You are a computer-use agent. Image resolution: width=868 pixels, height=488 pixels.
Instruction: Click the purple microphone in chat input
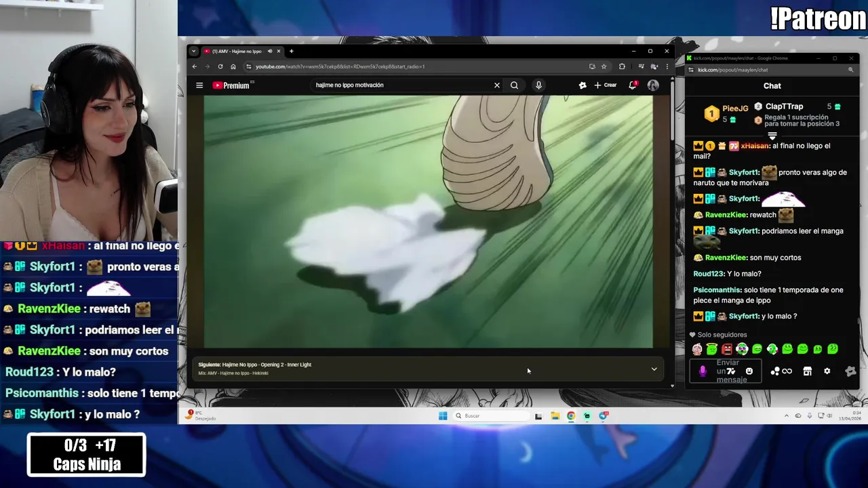[x=703, y=371]
